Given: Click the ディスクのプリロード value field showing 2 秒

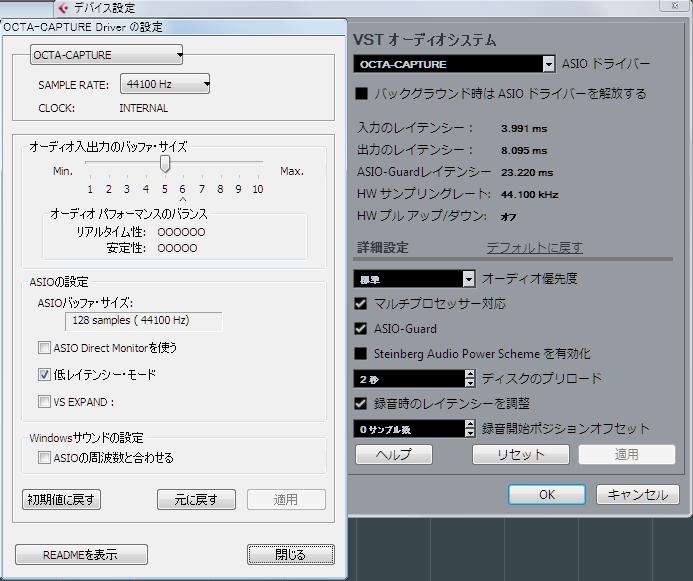Looking at the screenshot, I should tap(409, 379).
